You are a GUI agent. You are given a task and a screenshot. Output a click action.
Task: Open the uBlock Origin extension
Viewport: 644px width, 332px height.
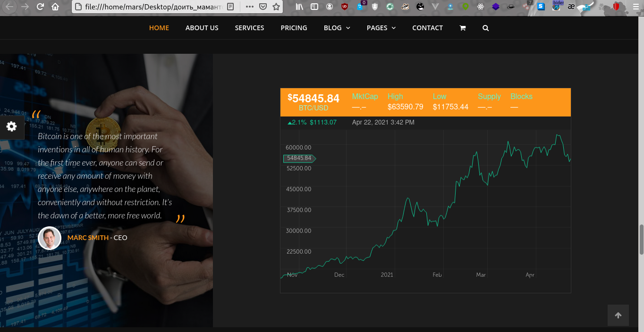pyautogui.click(x=345, y=7)
